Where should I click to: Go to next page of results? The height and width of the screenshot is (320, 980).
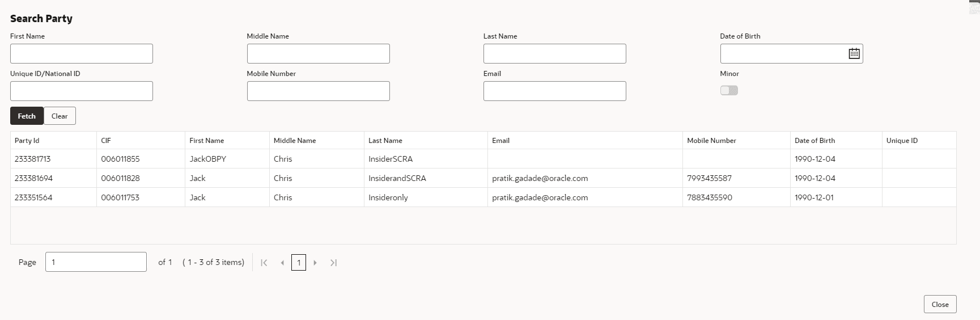pos(315,262)
